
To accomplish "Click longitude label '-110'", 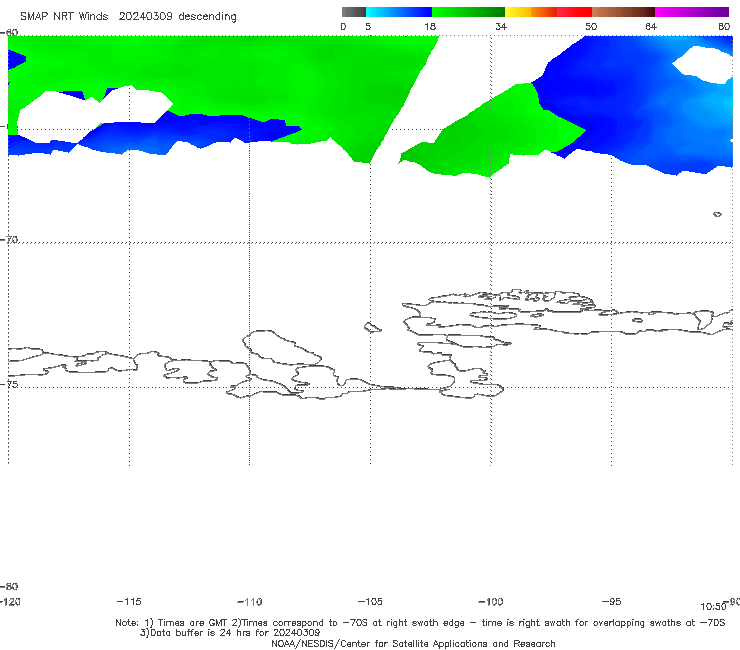I will (250, 602).
